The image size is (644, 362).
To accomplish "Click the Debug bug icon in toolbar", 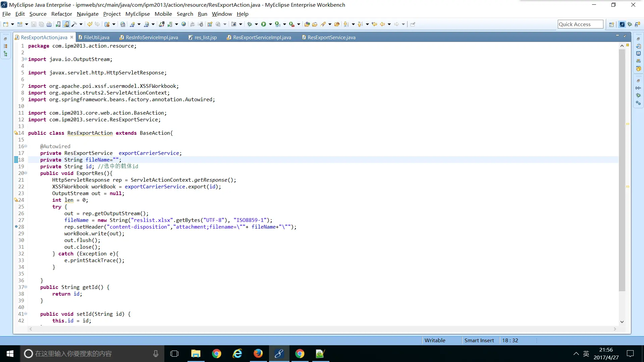I will [250, 24].
